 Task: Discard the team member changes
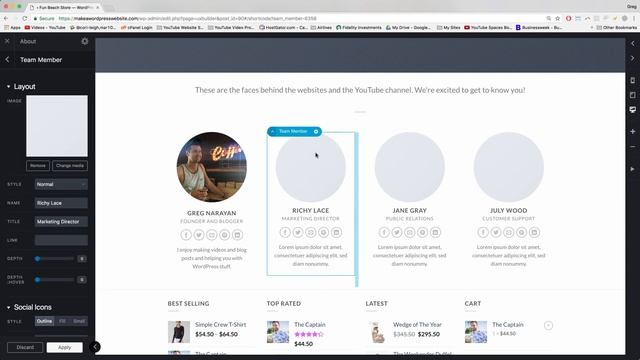25,347
